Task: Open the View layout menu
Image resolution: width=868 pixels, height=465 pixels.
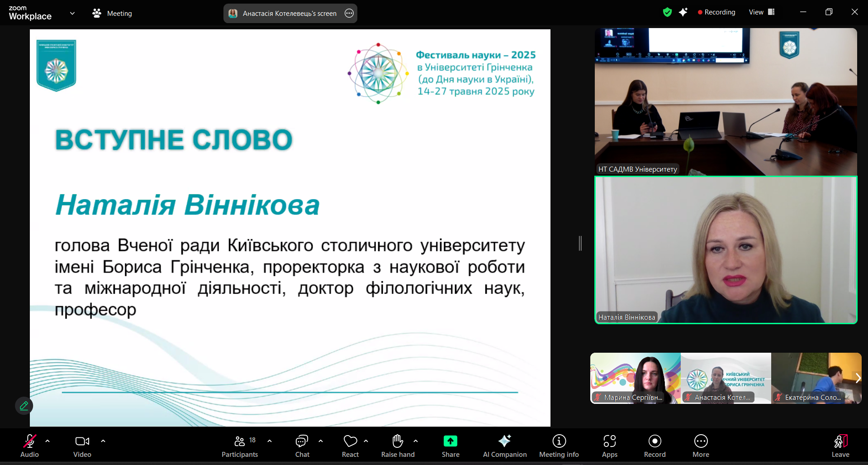Action: coord(762,12)
